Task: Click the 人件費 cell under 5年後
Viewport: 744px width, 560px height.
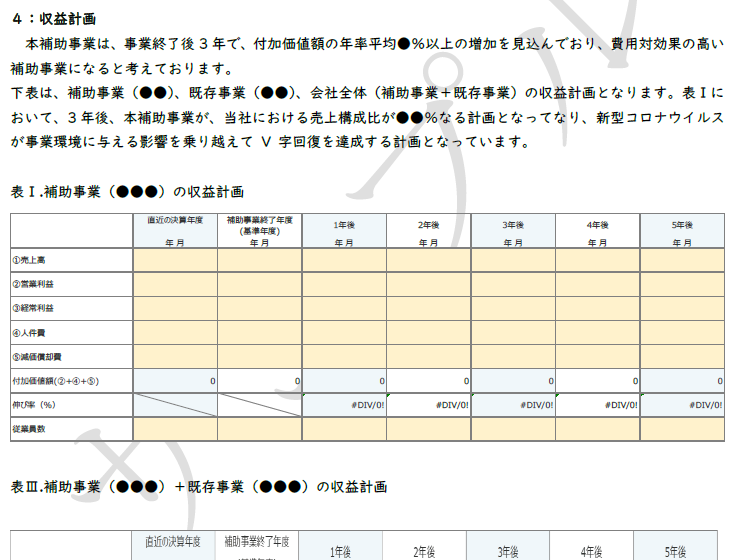Action: 682,333
